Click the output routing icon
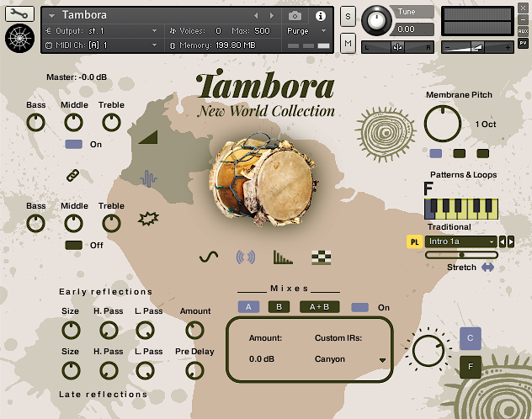 (49, 31)
